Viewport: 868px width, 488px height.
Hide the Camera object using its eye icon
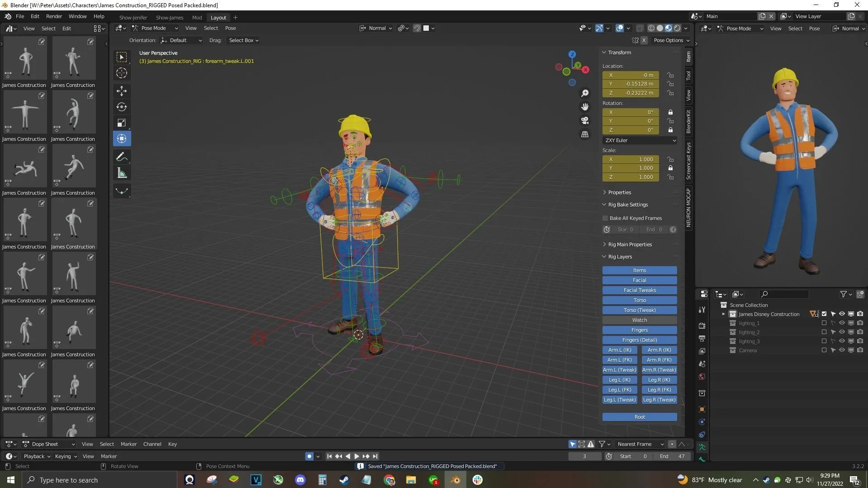[842, 350]
